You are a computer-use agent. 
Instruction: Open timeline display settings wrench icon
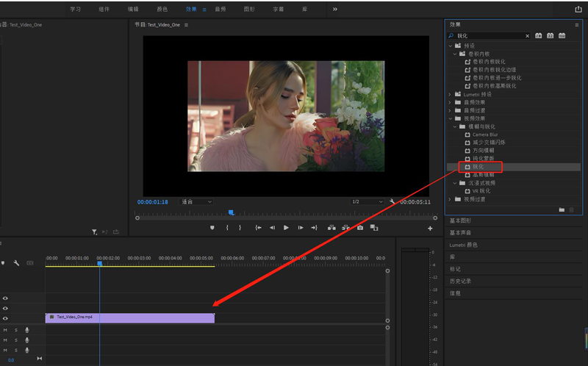pos(16,262)
